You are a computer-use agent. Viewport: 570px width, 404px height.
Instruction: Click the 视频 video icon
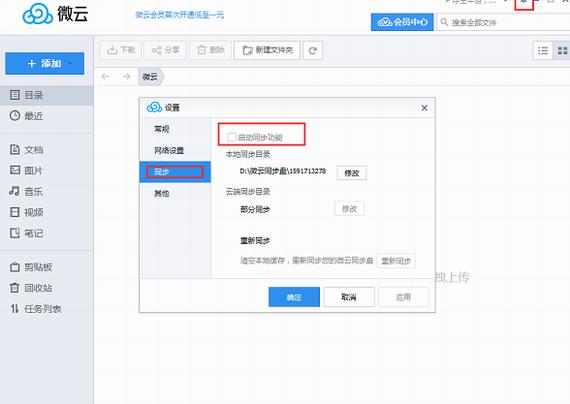click(15, 212)
